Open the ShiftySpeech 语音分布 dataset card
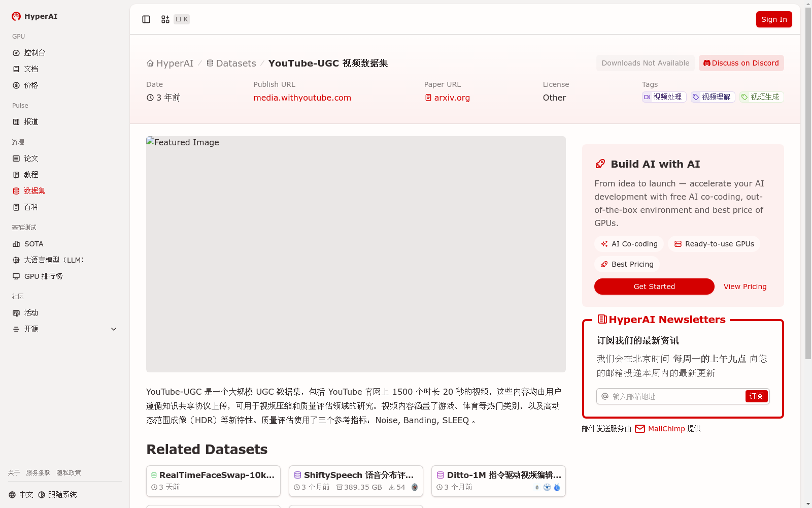This screenshot has height=508, width=812. [356, 481]
